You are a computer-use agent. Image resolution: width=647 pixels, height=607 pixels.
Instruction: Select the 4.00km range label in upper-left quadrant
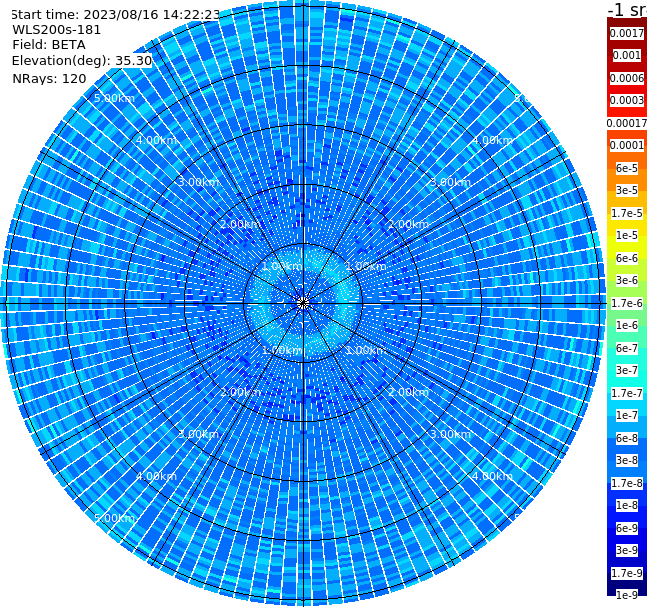pyautogui.click(x=156, y=140)
